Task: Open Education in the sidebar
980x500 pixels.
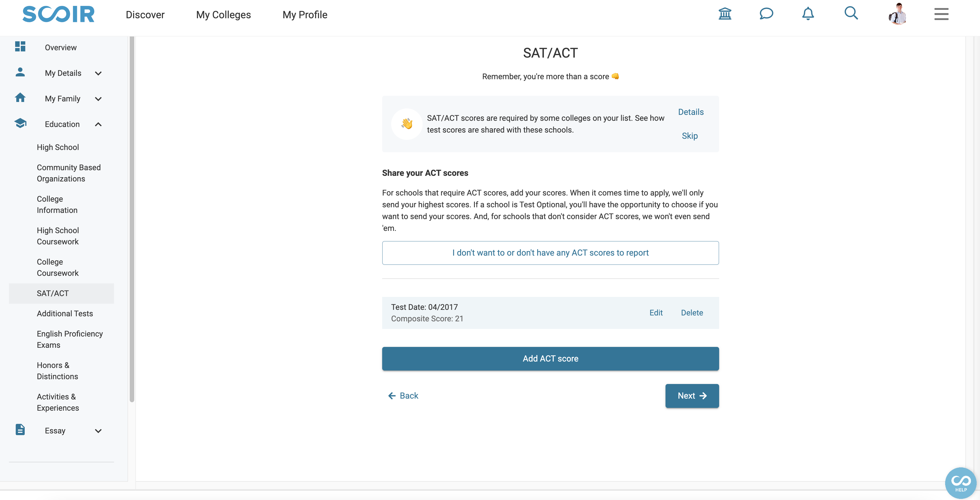Action: (x=62, y=124)
